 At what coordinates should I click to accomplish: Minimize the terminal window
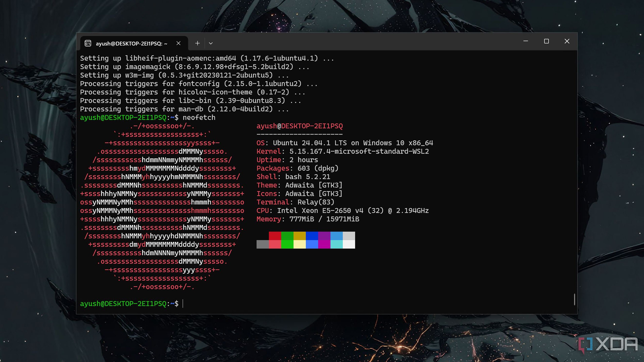(x=525, y=41)
